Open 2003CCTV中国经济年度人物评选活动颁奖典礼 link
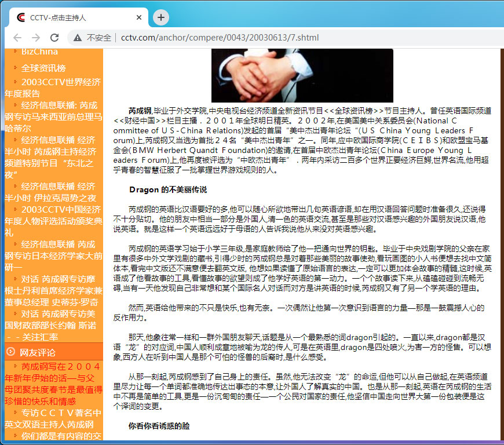Viewport: 504px width, 445px height. pyautogui.click(x=53, y=221)
